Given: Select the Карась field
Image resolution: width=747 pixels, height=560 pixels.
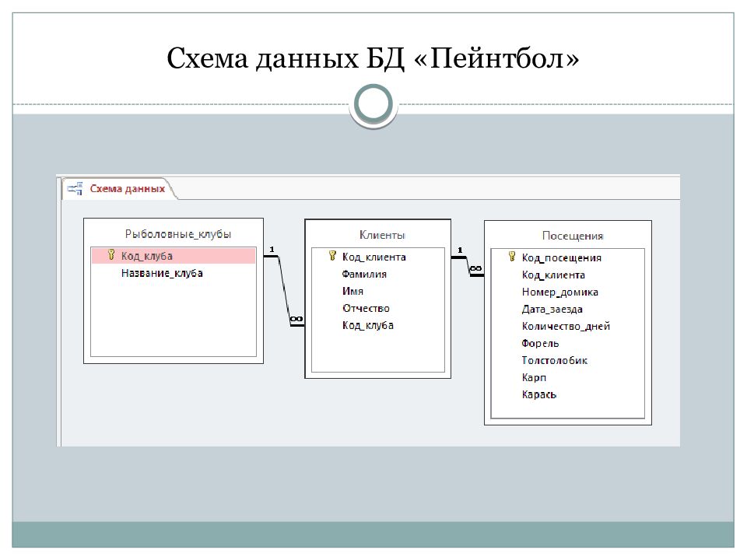Looking at the screenshot, I should tap(538, 395).
